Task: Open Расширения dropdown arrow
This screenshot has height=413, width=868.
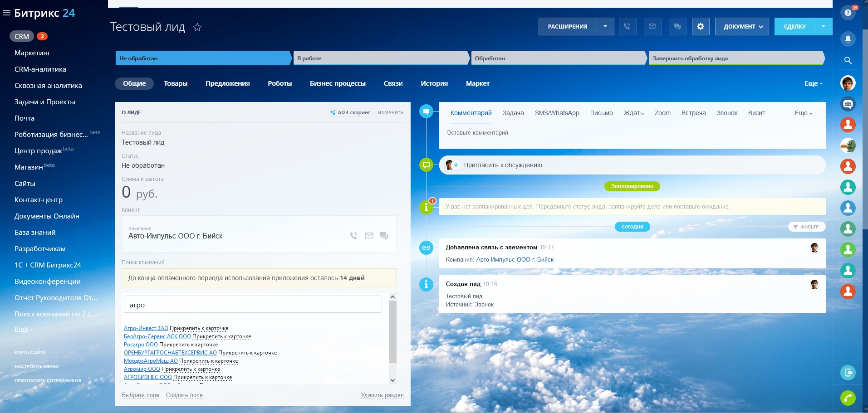Action: click(x=605, y=26)
